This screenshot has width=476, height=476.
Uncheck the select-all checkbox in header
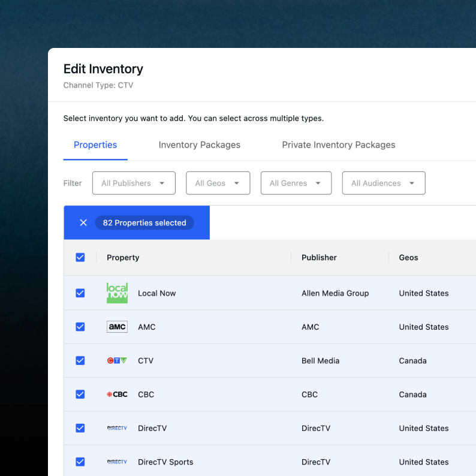80,257
